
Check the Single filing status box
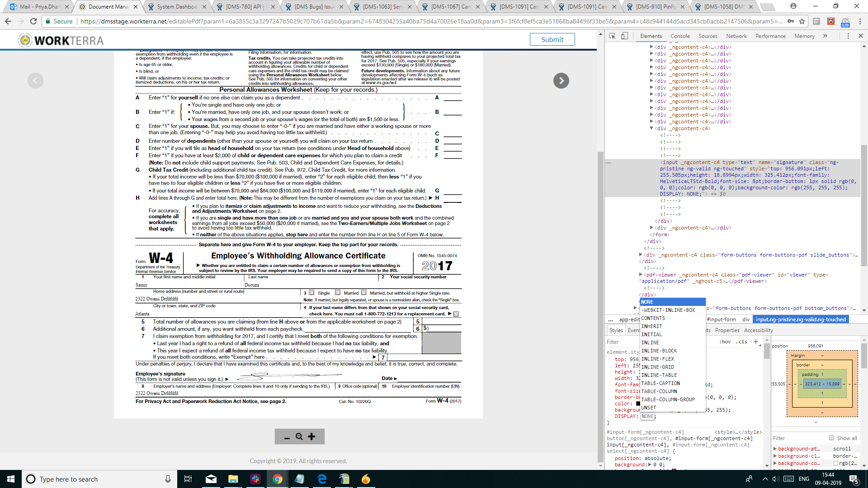pos(311,293)
